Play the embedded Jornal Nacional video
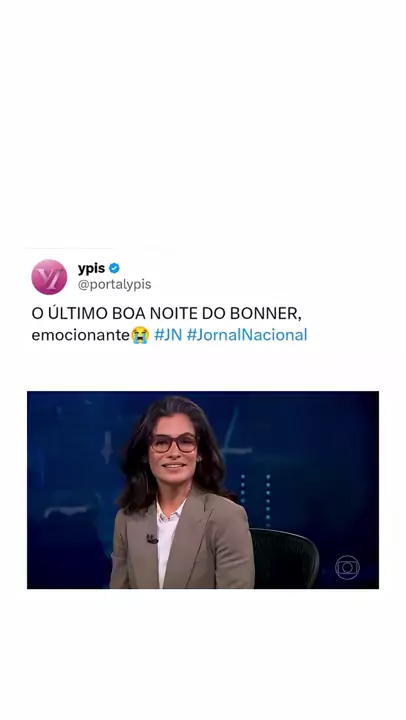This screenshot has height=720, width=406. tap(203, 490)
